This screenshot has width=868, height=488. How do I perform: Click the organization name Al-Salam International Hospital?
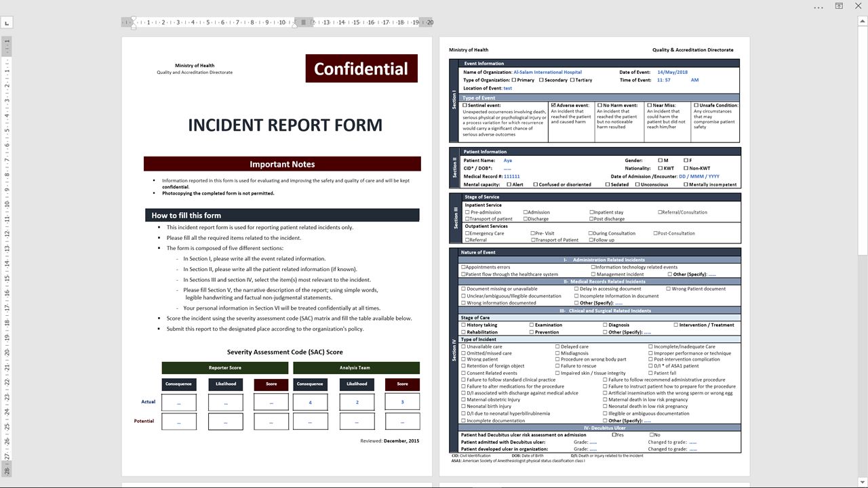point(547,72)
